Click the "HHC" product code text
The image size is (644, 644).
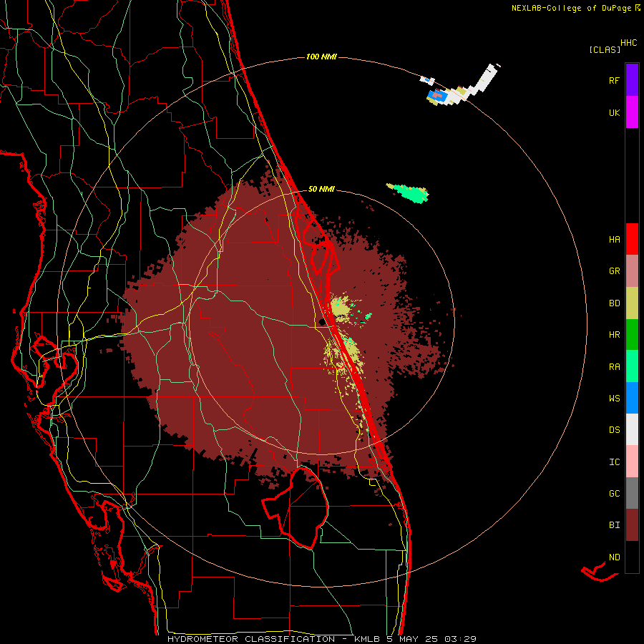tap(629, 42)
